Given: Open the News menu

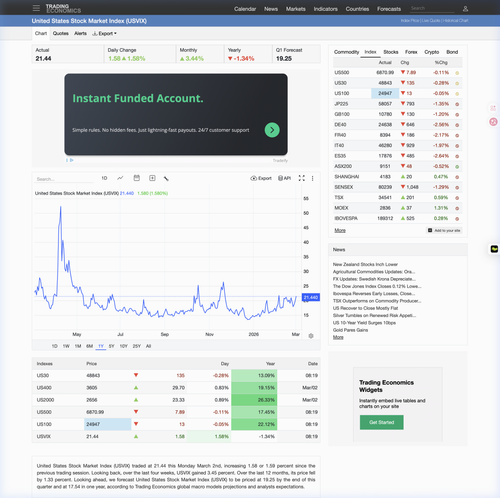Looking at the screenshot, I should pyautogui.click(x=271, y=9).
